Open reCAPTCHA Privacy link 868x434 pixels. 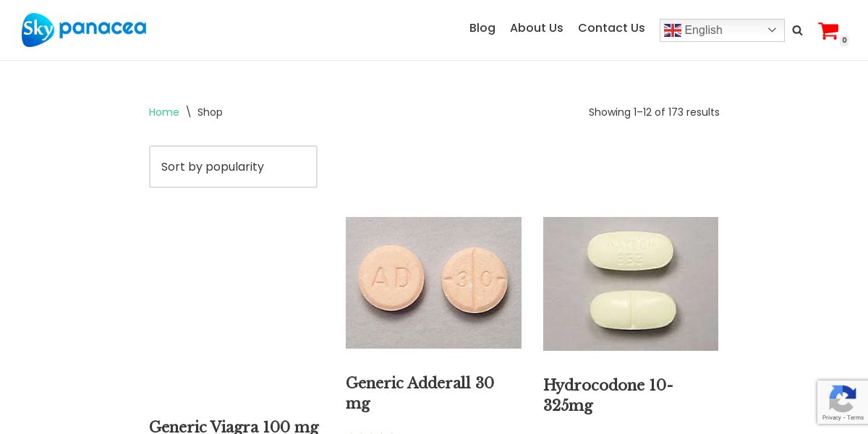coord(831,417)
